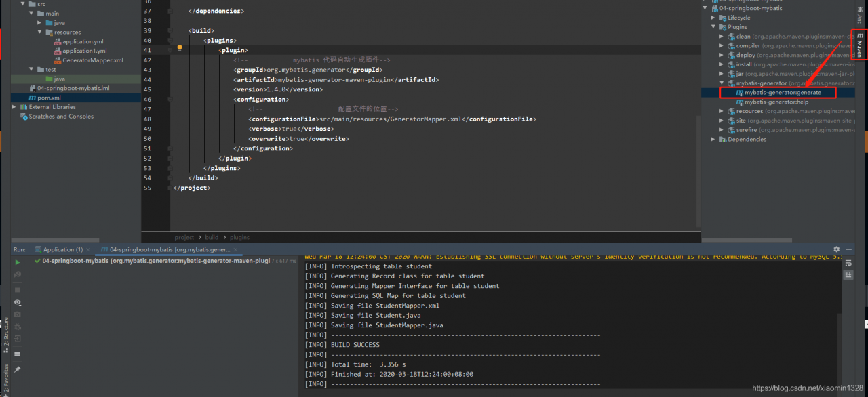This screenshot has width=868, height=397.
Task: Toggle the Maven side tool window tab
Action: point(859,45)
